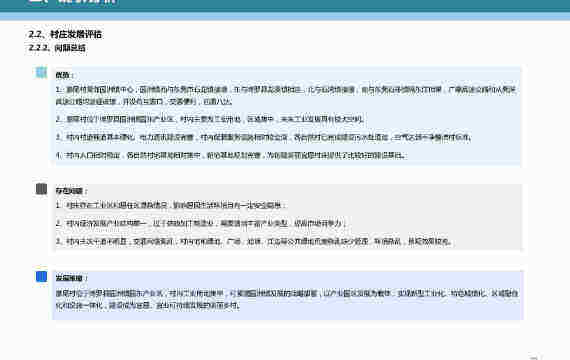Click the white icon in the teal header bar
The image size is (570, 360).
37,1
